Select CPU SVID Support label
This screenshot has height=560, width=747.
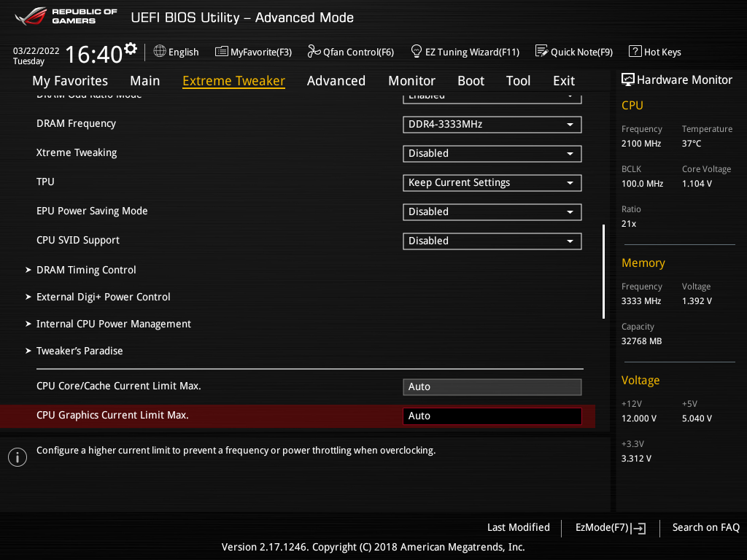point(77,240)
